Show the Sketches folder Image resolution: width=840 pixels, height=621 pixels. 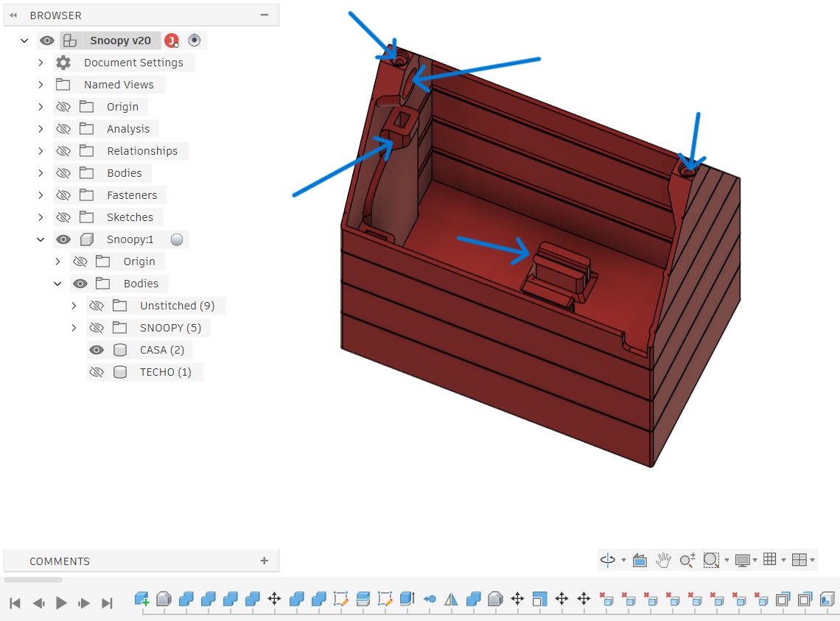[63, 217]
